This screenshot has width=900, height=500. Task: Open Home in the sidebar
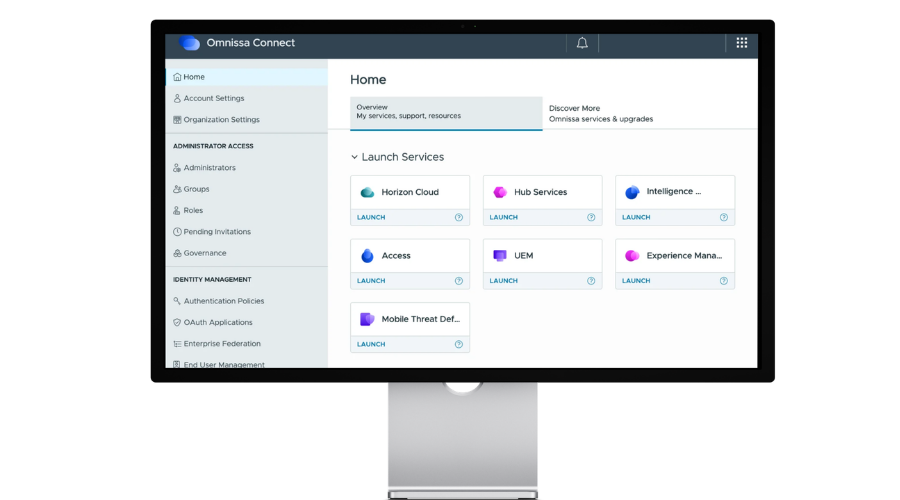247,77
